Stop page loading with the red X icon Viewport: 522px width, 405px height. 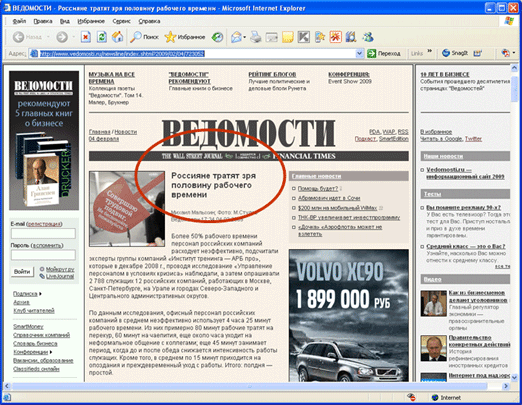coord(86,37)
